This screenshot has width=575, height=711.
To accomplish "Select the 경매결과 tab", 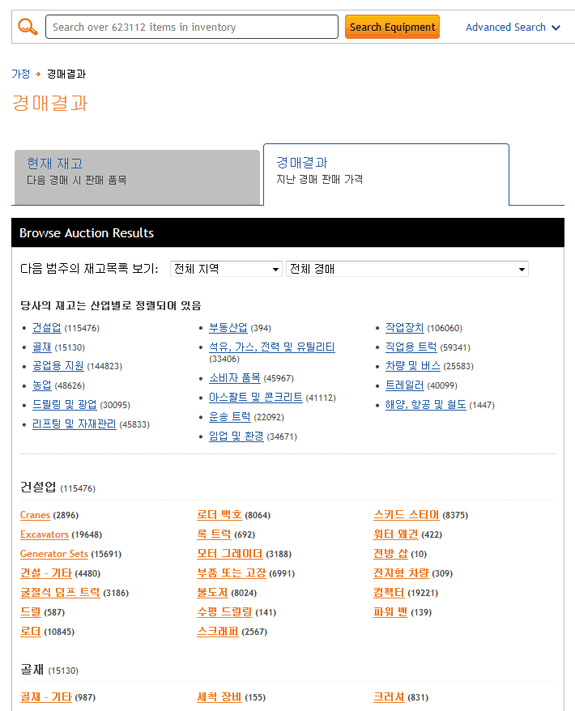I will pos(386,175).
